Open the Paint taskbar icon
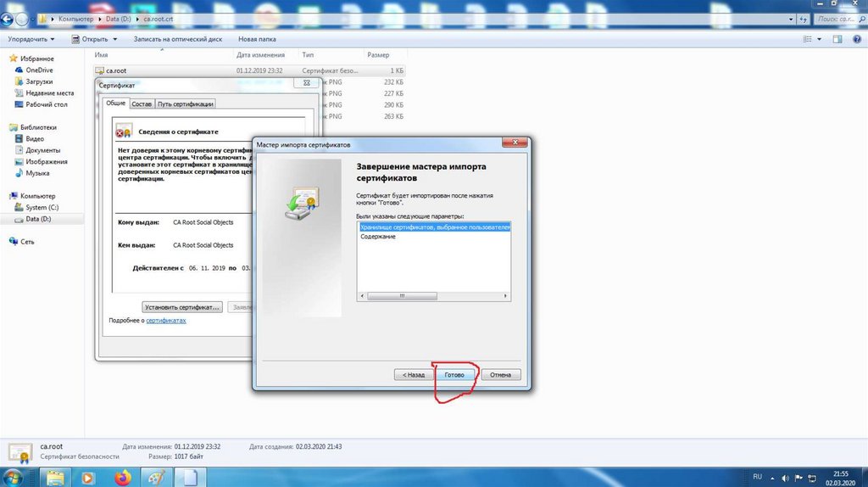This screenshot has height=487, width=868. [x=157, y=477]
